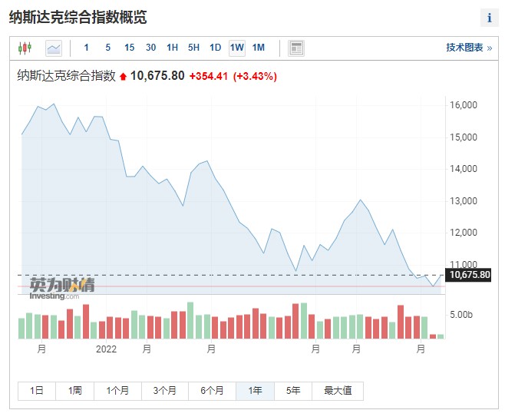Click the 10,675.80 price label on axis
This screenshot has width=505, height=420.
point(470,275)
